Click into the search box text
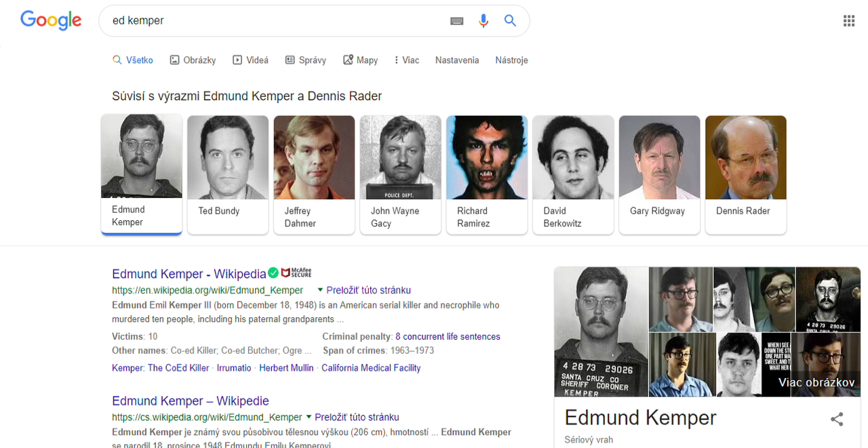This screenshot has height=448, width=868. (x=138, y=20)
